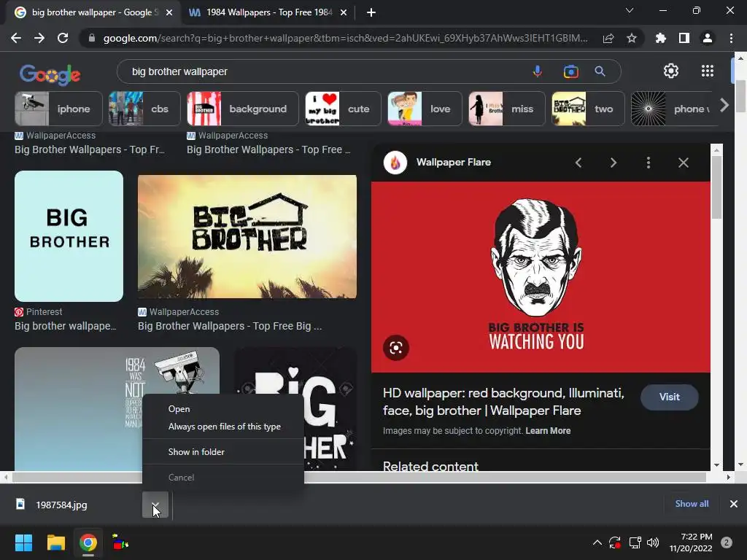
Task: Open the Wallpaper Flare site icon
Action: (395, 163)
